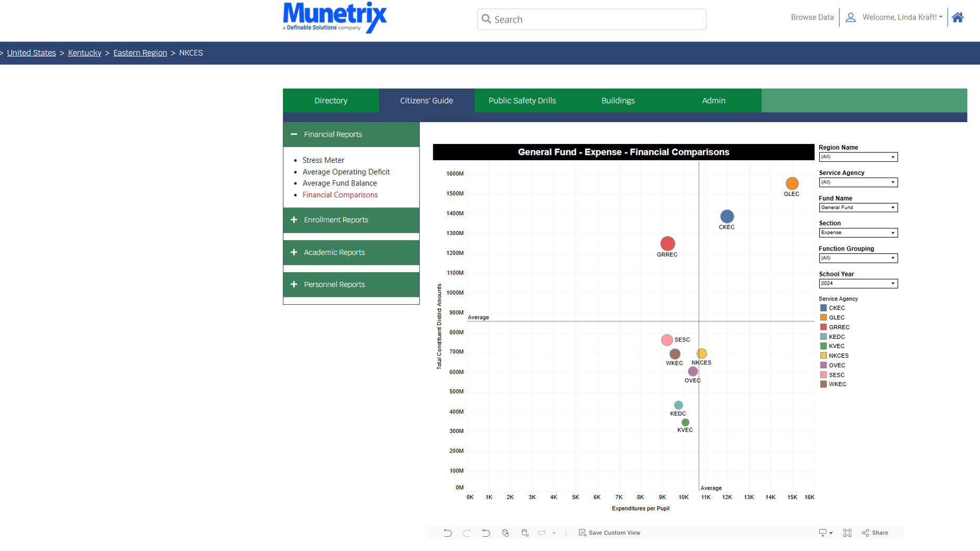Click the GLEC data point
This screenshot has width=980, height=551.
(x=792, y=183)
